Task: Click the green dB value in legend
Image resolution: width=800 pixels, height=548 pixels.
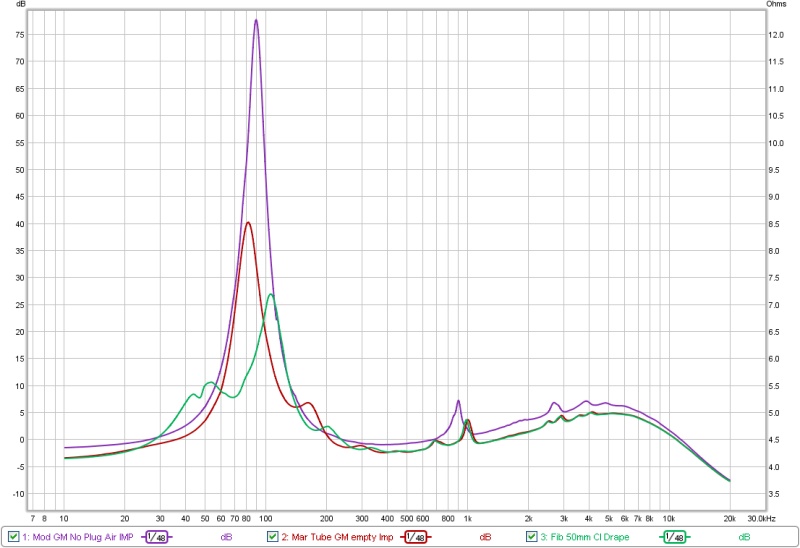Action: pyautogui.click(x=744, y=537)
